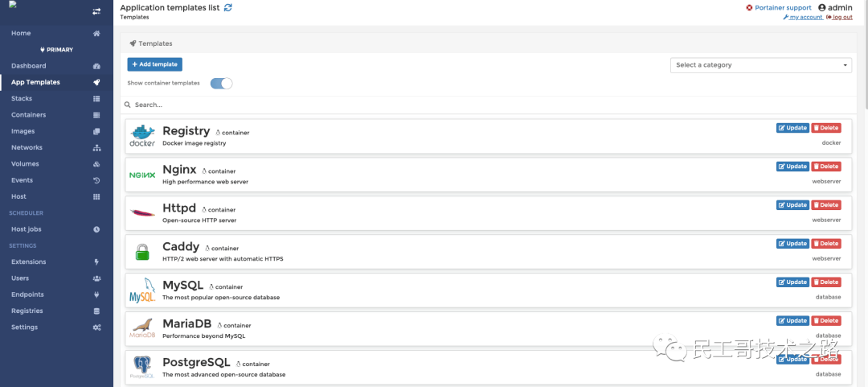The width and height of the screenshot is (868, 387).
Task: Click the green Caddy padlock logo
Action: click(x=142, y=252)
